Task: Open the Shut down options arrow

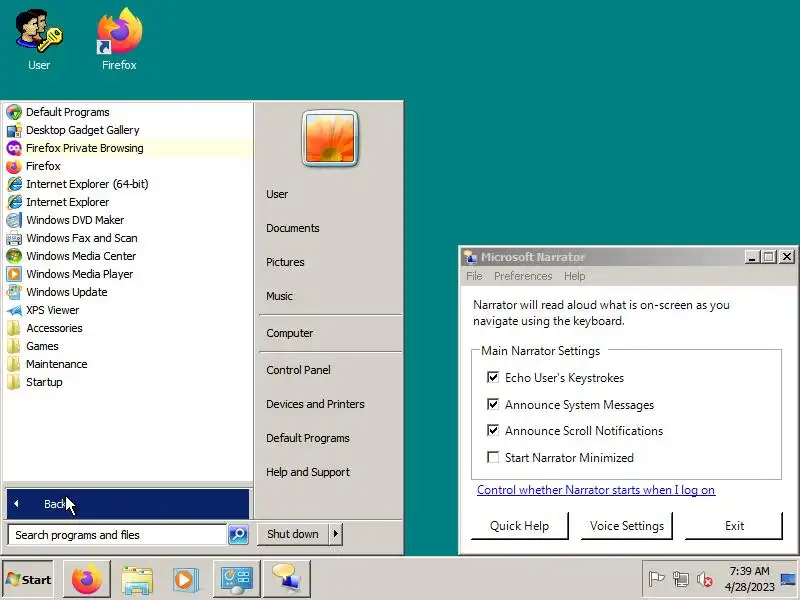Action: pyautogui.click(x=336, y=534)
